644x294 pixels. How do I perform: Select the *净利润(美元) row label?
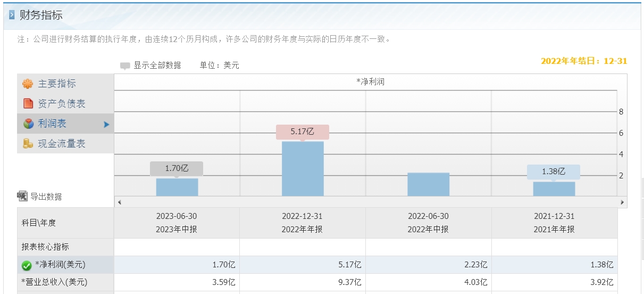click(x=60, y=265)
